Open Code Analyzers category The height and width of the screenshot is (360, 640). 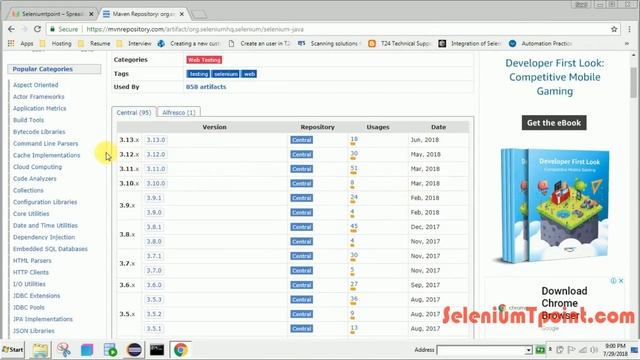click(35, 179)
